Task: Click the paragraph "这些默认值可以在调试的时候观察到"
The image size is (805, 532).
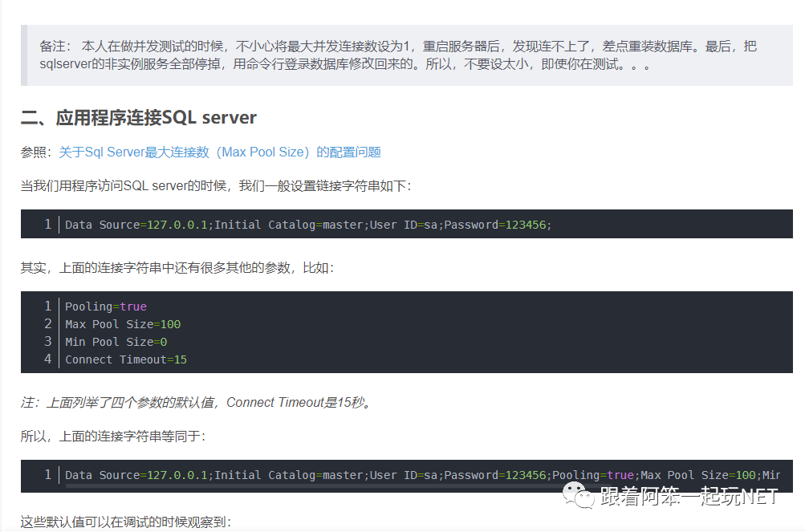Action: (x=126, y=522)
